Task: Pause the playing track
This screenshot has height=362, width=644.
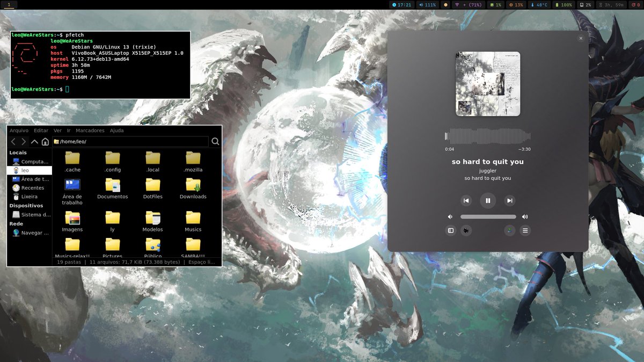Action: (x=488, y=200)
